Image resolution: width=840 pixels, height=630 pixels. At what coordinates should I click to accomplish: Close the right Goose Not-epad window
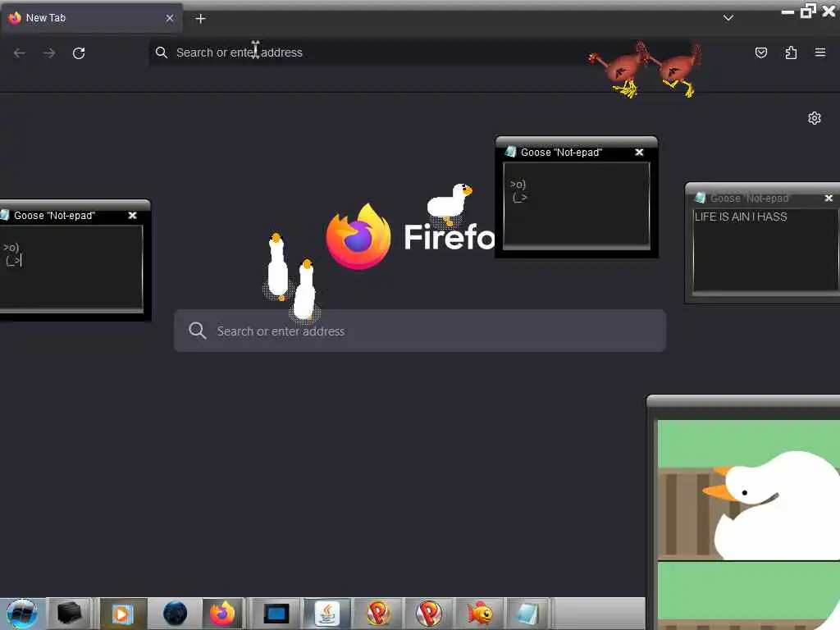pyautogui.click(x=829, y=199)
